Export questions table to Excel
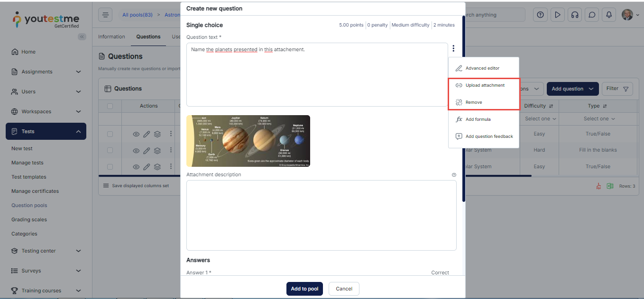The width and height of the screenshot is (644, 299). pos(610,186)
